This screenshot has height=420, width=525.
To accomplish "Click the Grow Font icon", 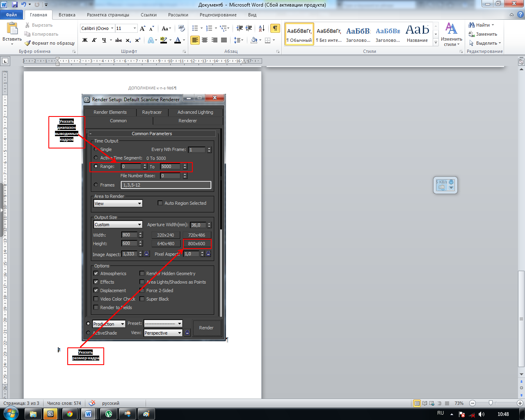I will (x=142, y=28).
